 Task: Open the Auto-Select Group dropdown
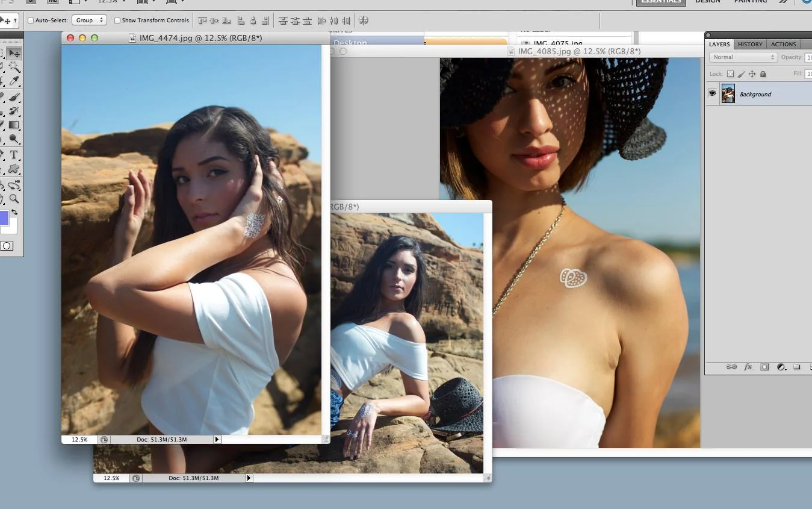89,20
